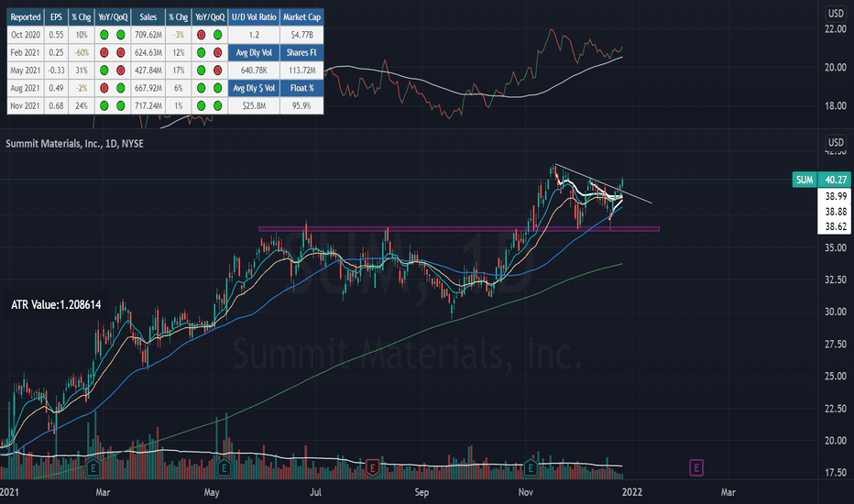Click the 18.00 label on upper pane axis
This screenshot has width=854, height=504.
(836, 105)
